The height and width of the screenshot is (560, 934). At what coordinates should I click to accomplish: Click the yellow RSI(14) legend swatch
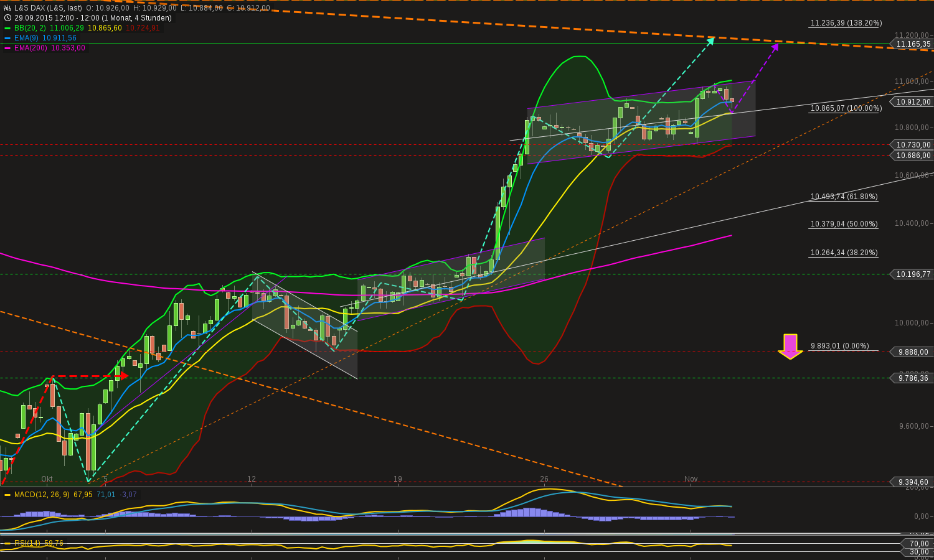[x=7, y=543]
